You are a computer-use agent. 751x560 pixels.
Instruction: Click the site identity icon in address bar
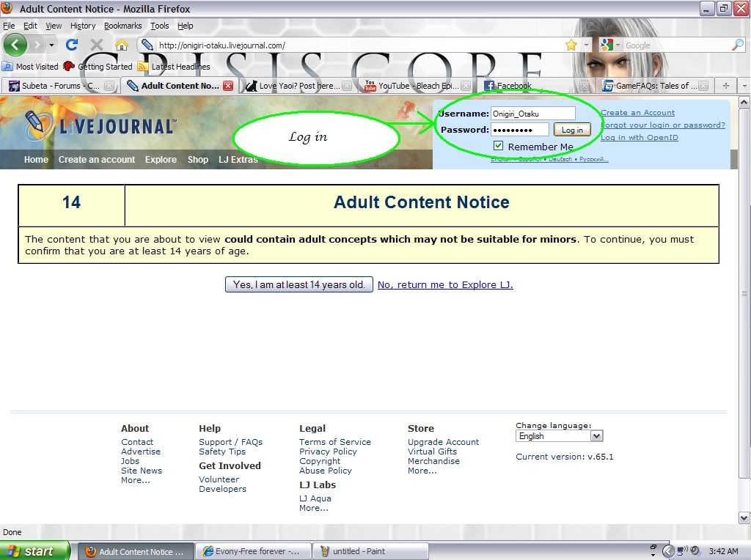tap(147, 45)
